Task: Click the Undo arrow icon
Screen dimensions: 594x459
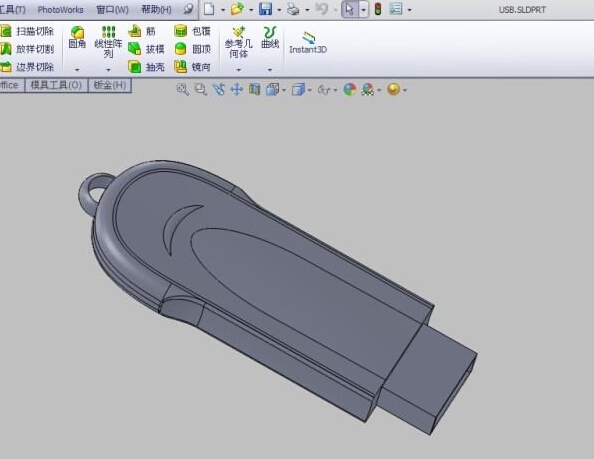Action: pyautogui.click(x=322, y=8)
